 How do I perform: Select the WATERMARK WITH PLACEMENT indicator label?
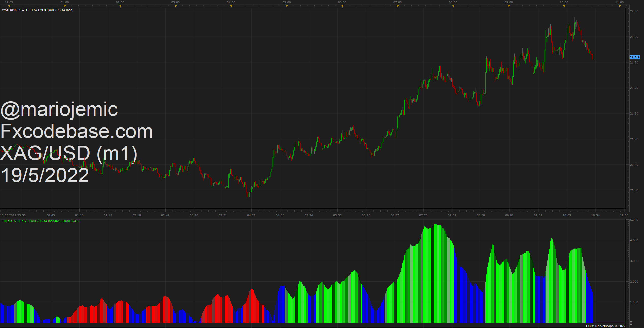click(x=38, y=10)
